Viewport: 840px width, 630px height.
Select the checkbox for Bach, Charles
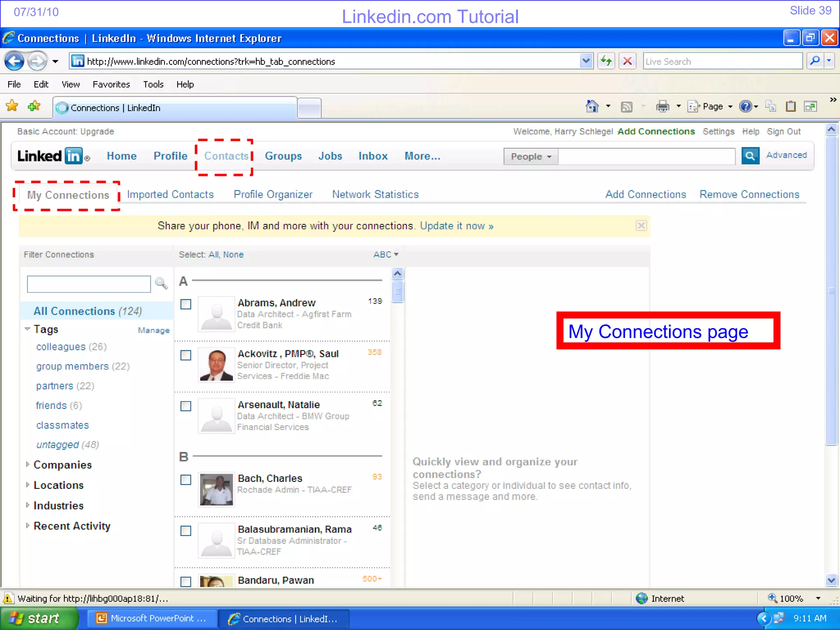(186, 480)
